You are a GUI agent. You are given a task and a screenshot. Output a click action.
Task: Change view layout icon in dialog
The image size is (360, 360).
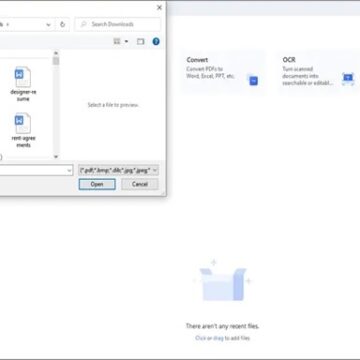click(x=117, y=42)
